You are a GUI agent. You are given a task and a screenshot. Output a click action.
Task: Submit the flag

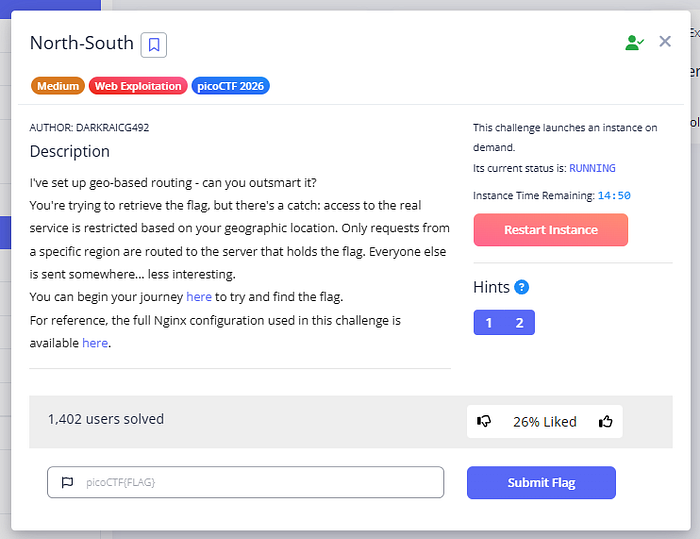[x=541, y=482]
